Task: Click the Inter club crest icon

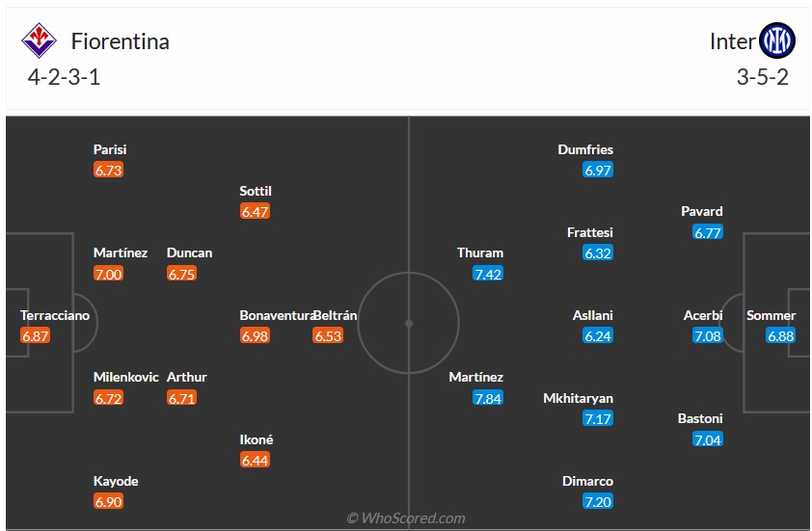Action: (x=776, y=40)
